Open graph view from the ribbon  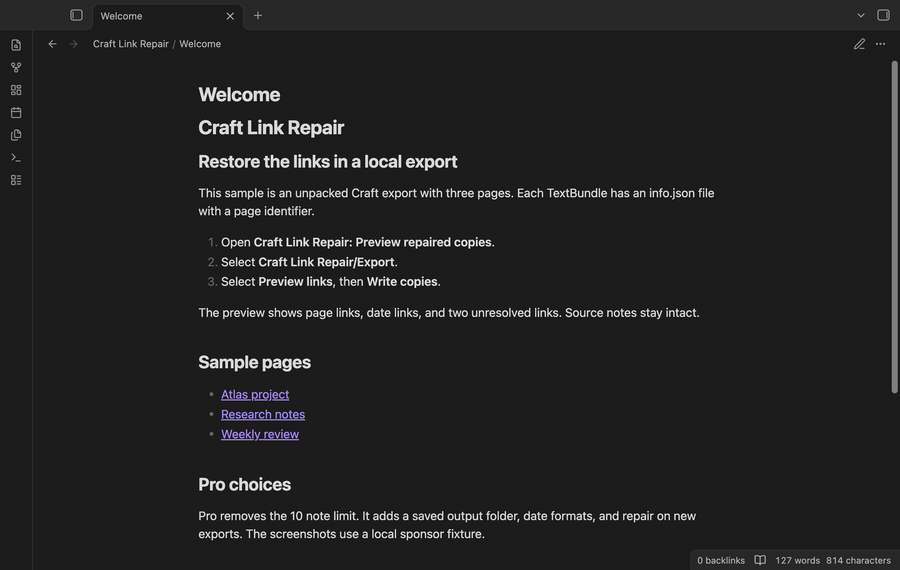[x=16, y=67]
